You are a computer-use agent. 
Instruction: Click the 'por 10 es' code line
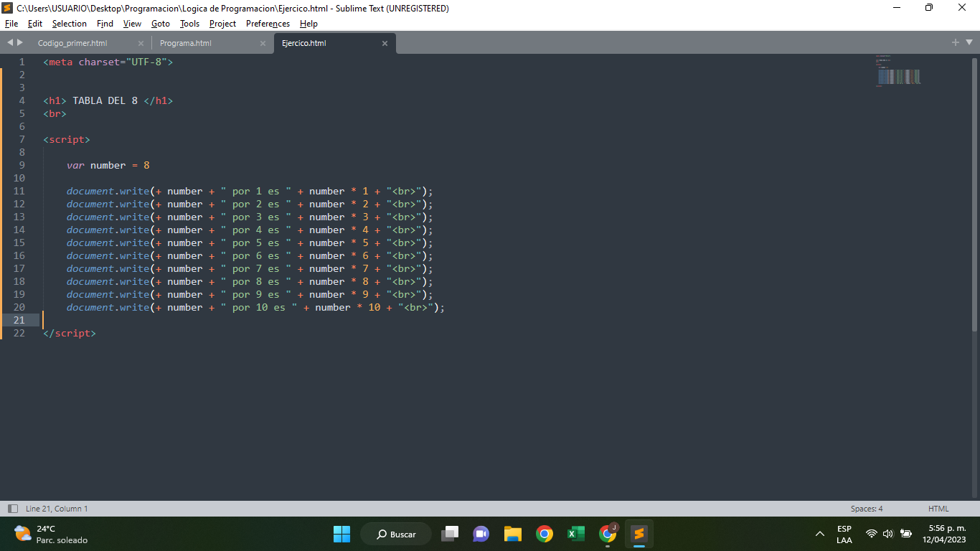[256, 307]
